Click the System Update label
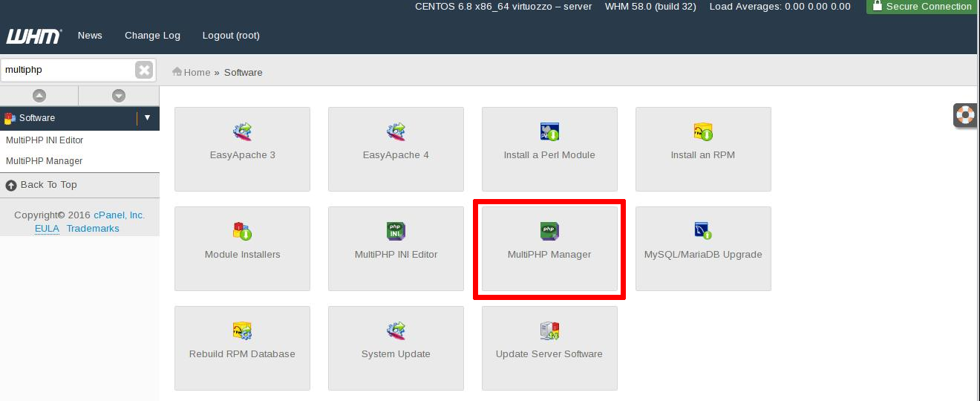This screenshot has height=401, width=980. click(x=396, y=354)
